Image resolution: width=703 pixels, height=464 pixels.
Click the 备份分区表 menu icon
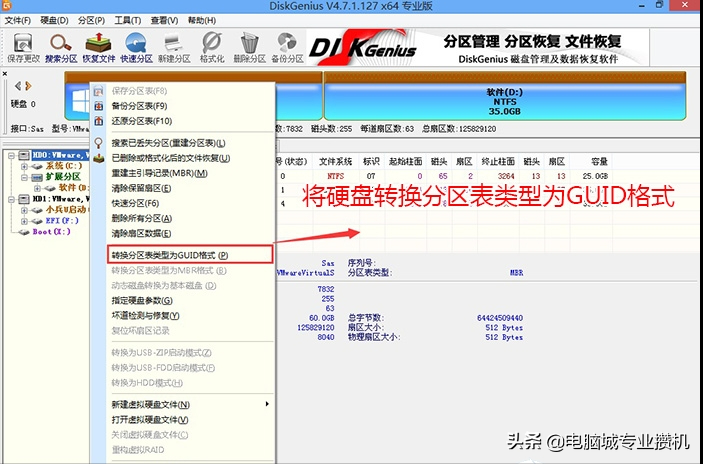coord(99,106)
